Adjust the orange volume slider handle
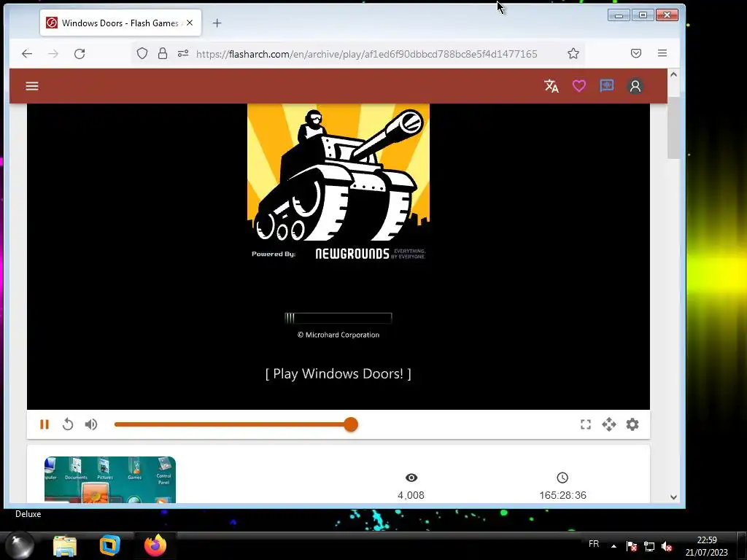This screenshot has width=747, height=560. coord(351,424)
